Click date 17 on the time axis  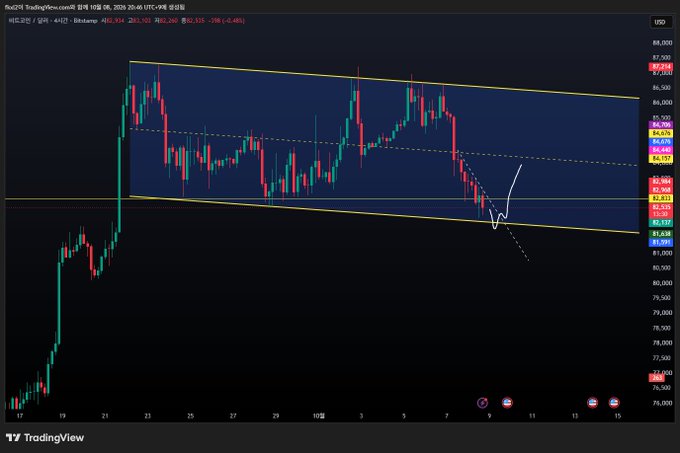point(19,416)
